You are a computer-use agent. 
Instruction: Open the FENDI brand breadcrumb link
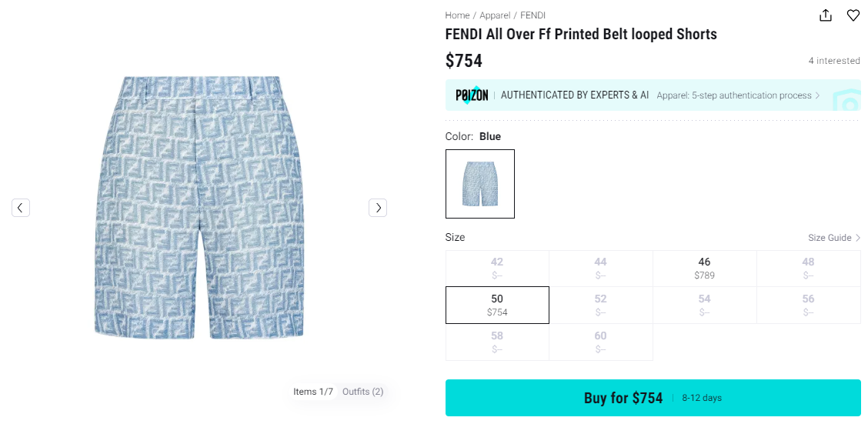pos(532,15)
